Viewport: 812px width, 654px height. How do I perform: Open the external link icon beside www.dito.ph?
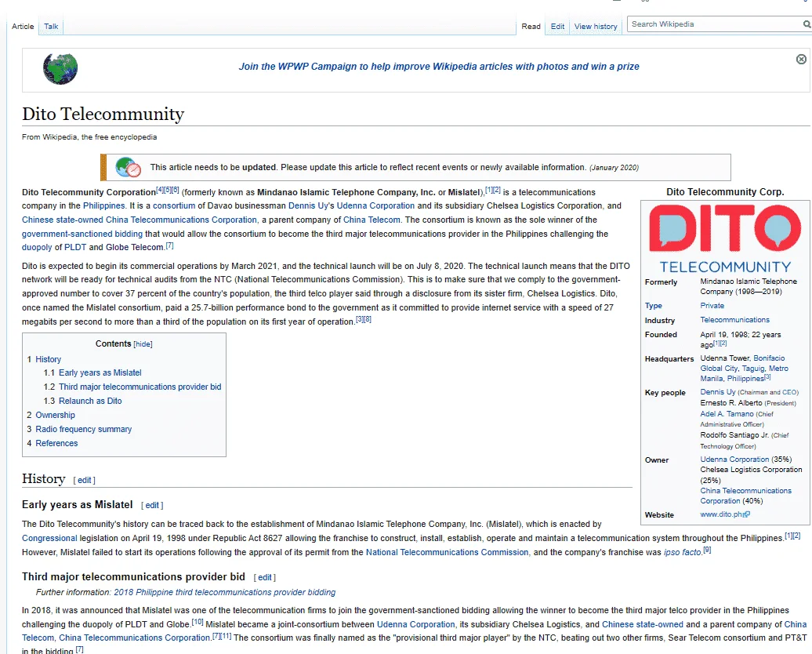[x=747, y=514]
